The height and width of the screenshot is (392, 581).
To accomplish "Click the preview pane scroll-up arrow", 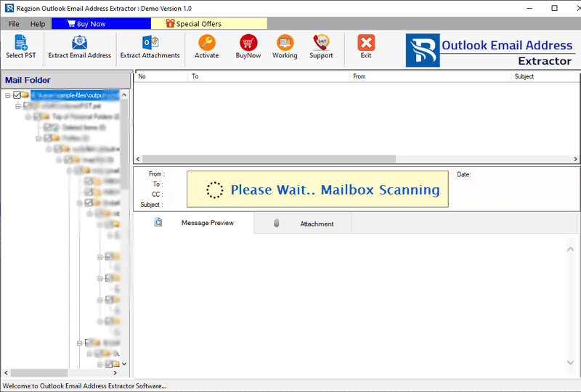I will pyautogui.click(x=570, y=249).
